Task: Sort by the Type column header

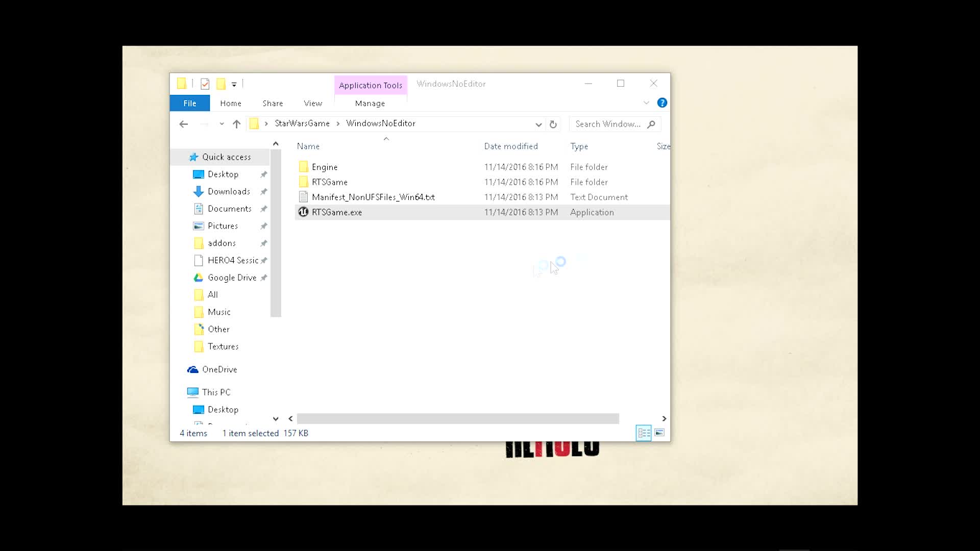Action: pos(579,146)
